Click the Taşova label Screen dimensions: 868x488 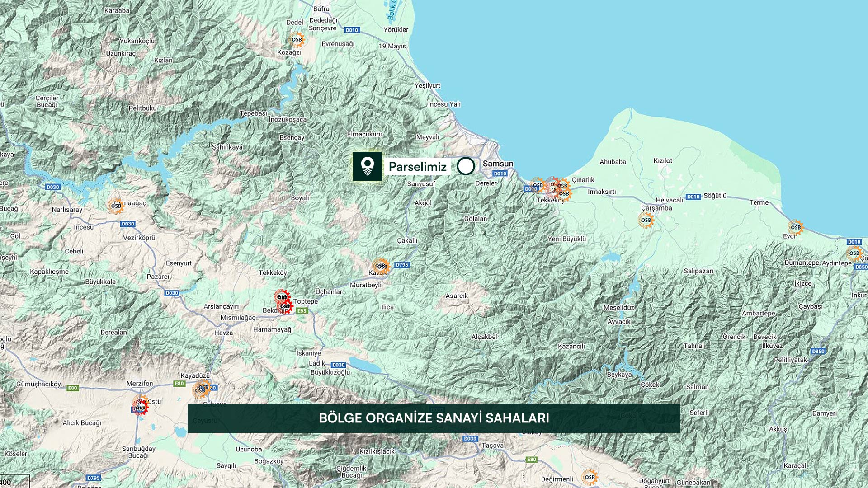click(492, 445)
